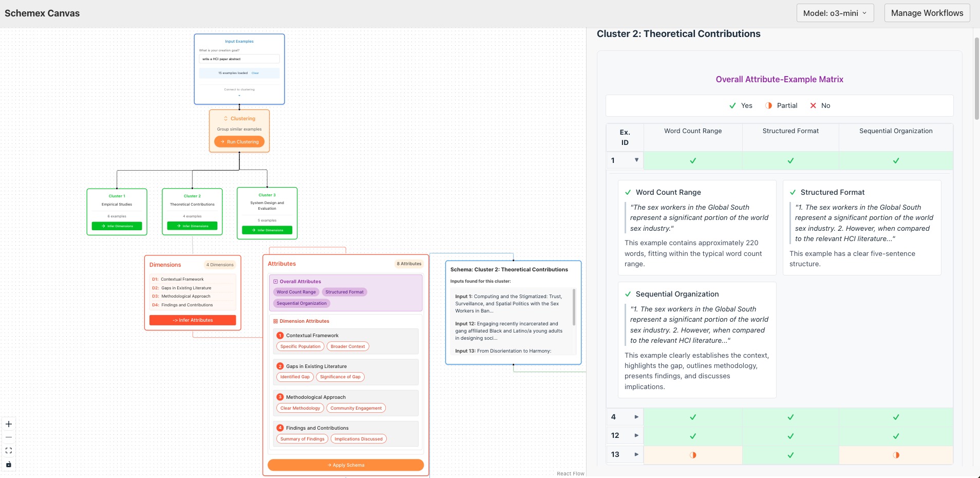The height and width of the screenshot is (478, 980).
Task: Toggle the Community Engagement attribute chip
Action: (x=356, y=408)
